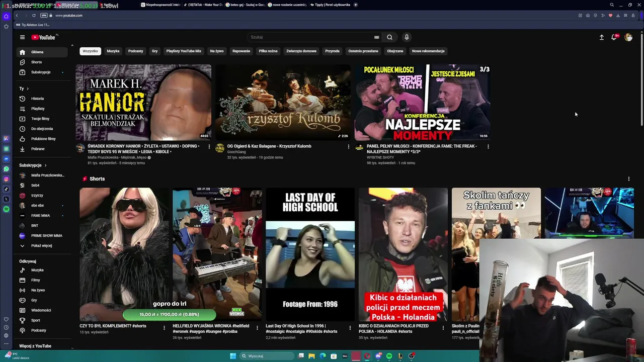Open the YouTube hamburger guide menu
This screenshot has height=362, width=644.
click(22, 37)
